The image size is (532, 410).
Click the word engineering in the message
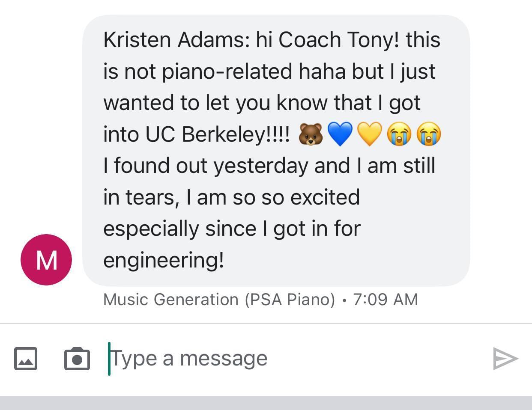pos(163,260)
